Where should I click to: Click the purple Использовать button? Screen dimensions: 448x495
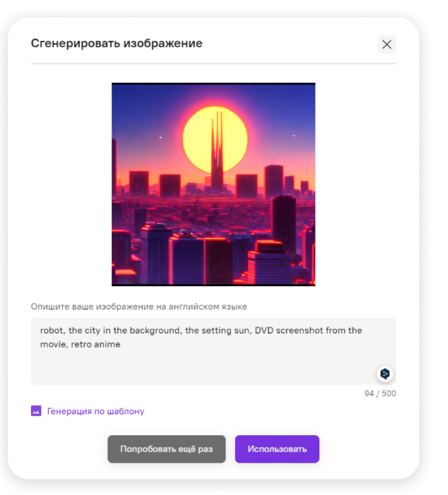[277, 449]
